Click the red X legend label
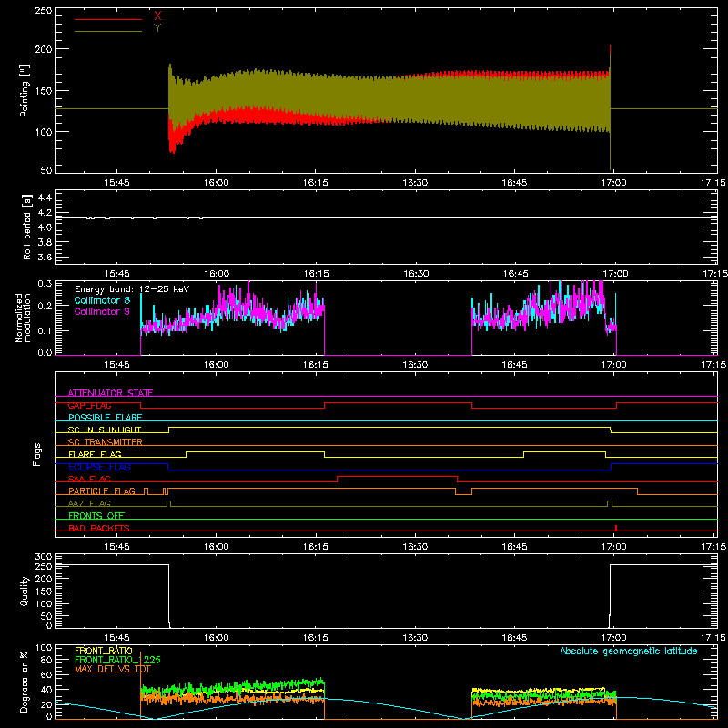728x728 pixels. [x=157, y=15]
